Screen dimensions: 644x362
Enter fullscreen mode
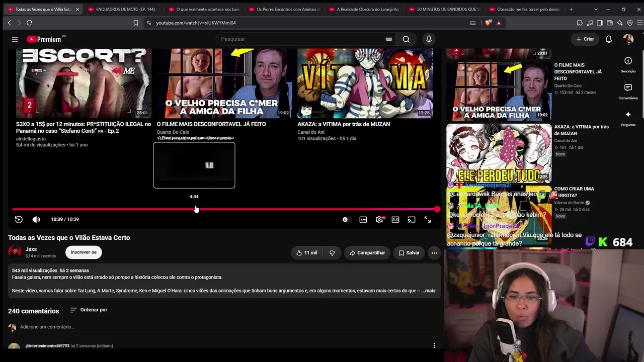pos(428,220)
